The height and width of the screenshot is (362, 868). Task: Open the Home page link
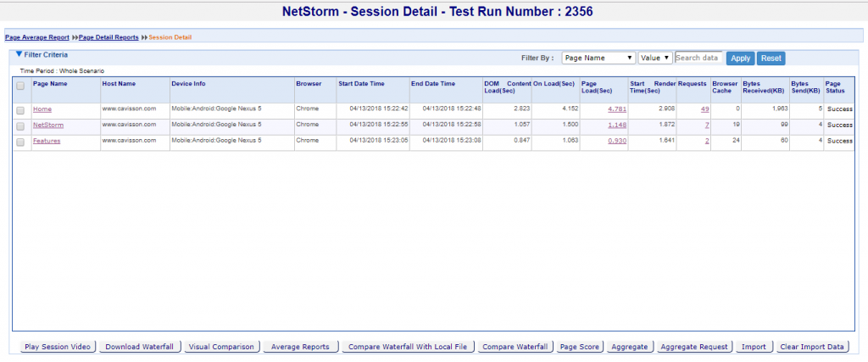pos(42,109)
